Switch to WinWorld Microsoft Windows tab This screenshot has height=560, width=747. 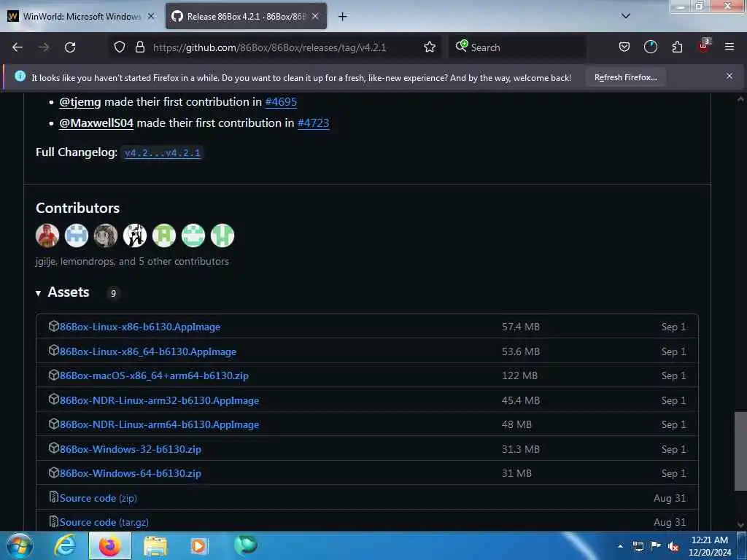[81, 16]
